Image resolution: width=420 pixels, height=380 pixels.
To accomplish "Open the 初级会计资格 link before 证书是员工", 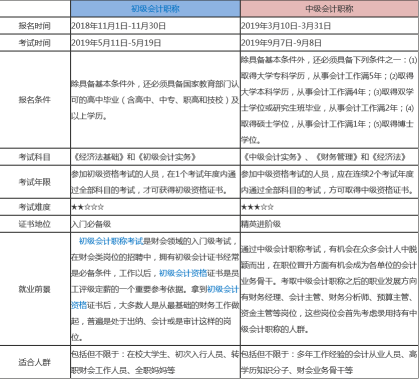I will pos(183,273).
